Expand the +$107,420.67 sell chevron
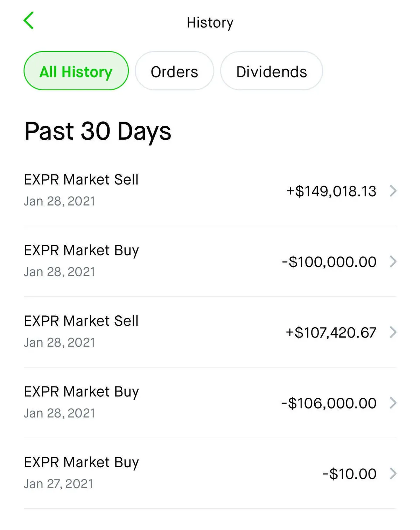Image resolution: width=420 pixels, height=530 pixels. [x=393, y=332]
